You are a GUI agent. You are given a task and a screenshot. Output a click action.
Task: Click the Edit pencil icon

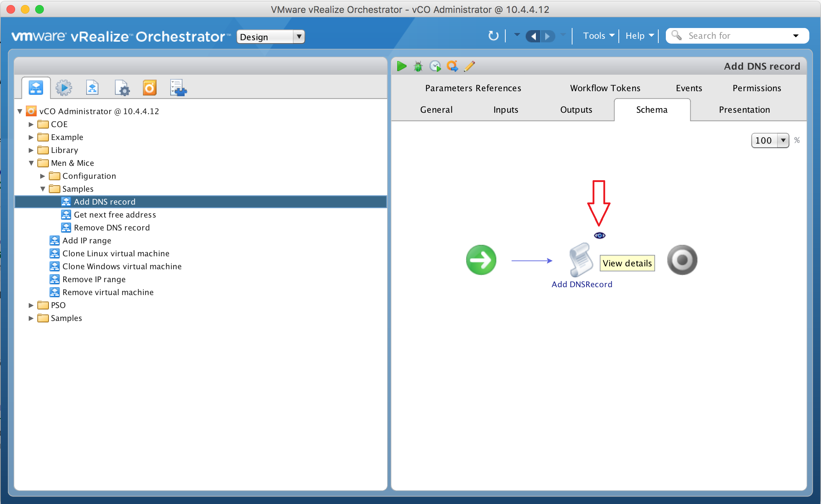(x=469, y=66)
